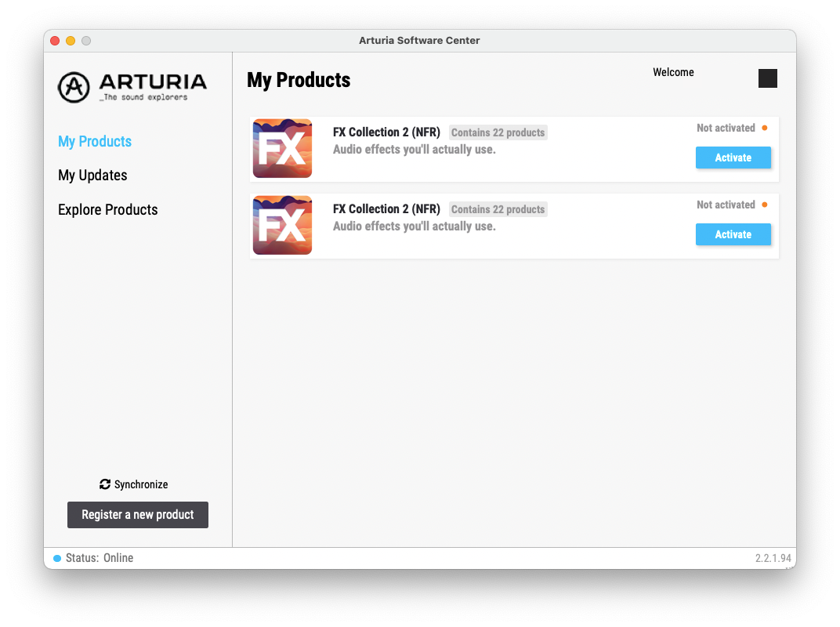This screenshot has width=840, height=627.
Task: Close the Arturia Software Center window
Action: point(55,41)
